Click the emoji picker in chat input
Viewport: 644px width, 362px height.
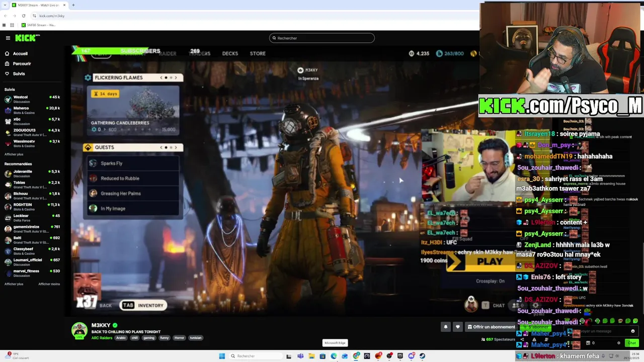click(632, 331)
